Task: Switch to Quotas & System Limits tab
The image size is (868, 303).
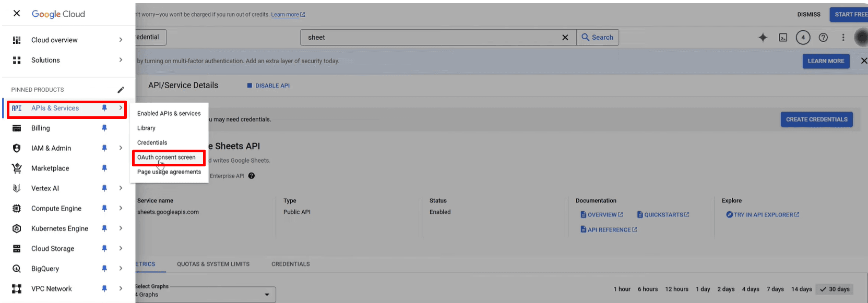Action: point(213,264)
